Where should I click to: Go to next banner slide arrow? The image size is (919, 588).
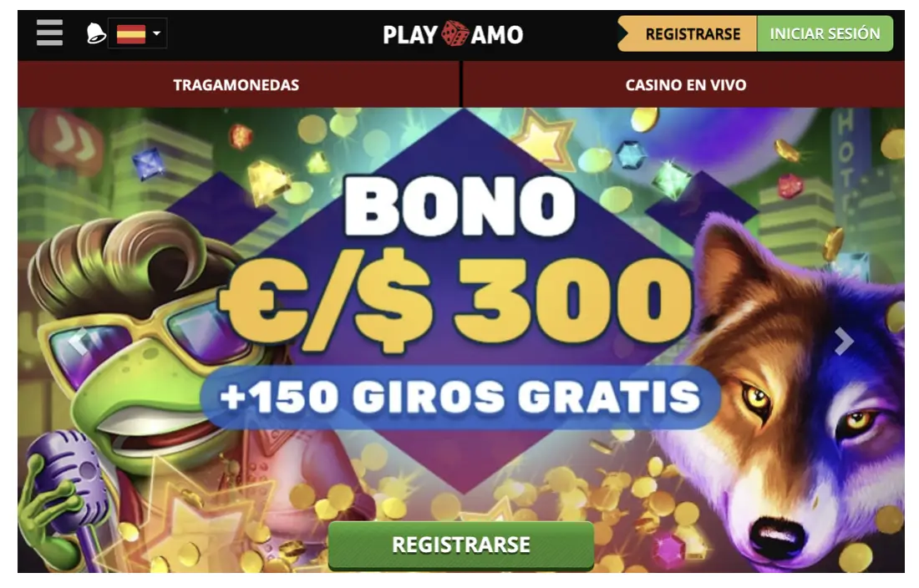coord(844,342)
